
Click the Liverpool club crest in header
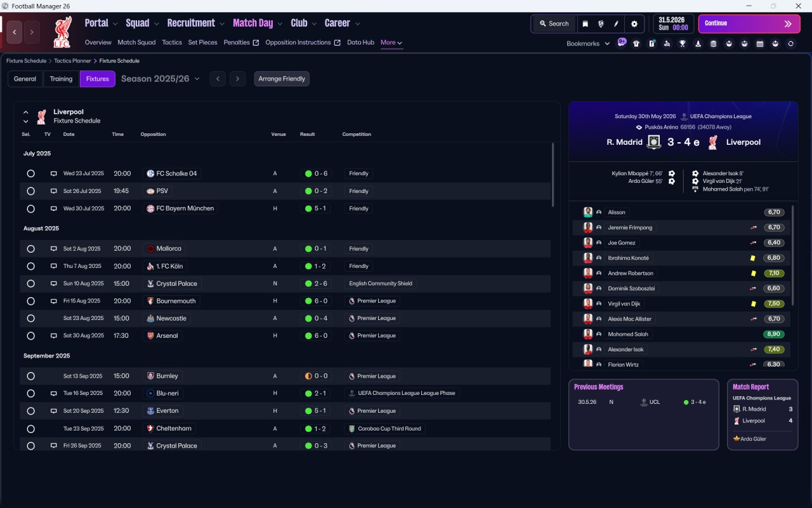tap(62, 32)
